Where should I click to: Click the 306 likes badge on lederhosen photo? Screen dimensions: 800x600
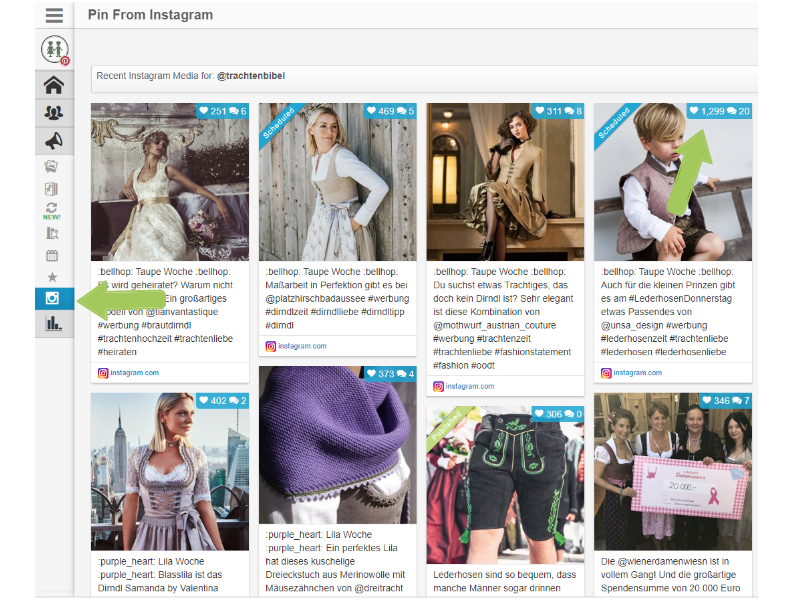tap(558, 414)
